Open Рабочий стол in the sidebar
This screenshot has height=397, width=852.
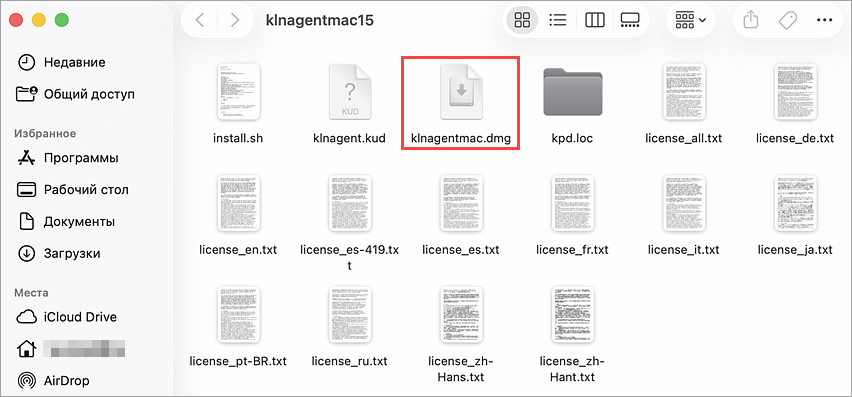(x=73, y=190)
